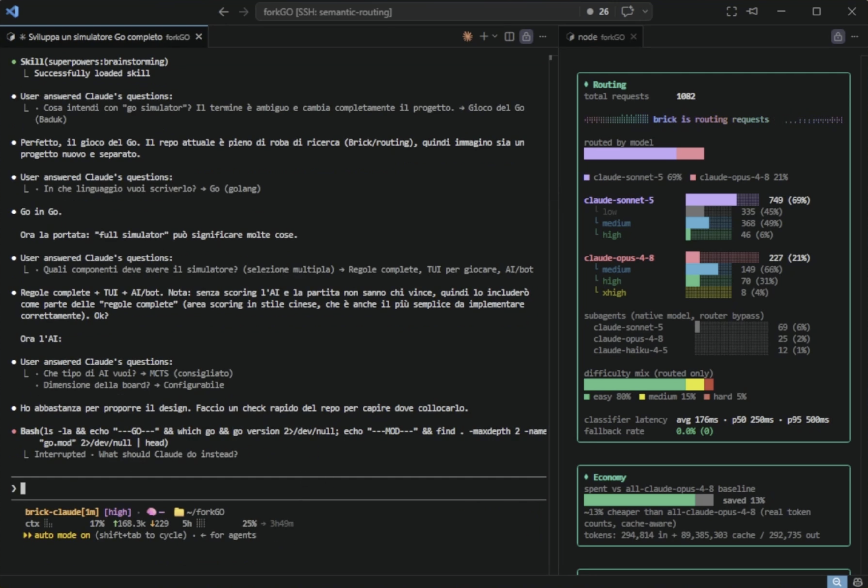The width and height of the screenshot is (868, 588).
Task: Go forward with the right arrow
Action: point(244,12)
